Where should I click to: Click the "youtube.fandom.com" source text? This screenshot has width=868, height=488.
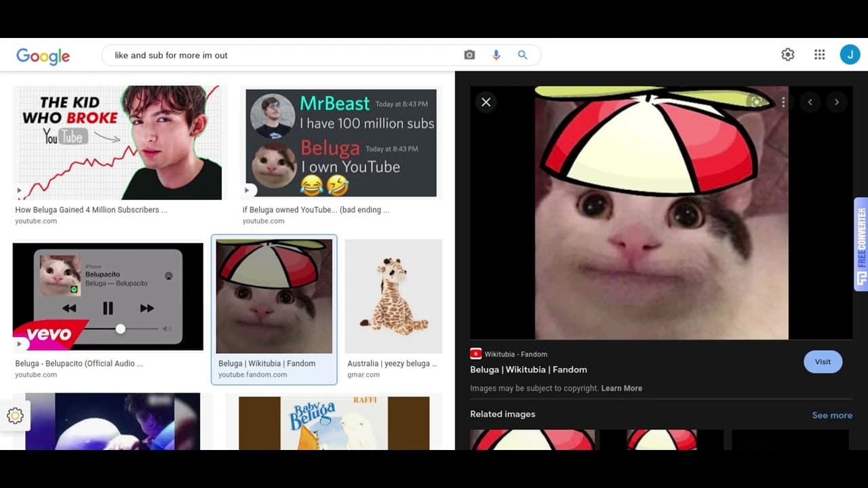click(252, 375)
